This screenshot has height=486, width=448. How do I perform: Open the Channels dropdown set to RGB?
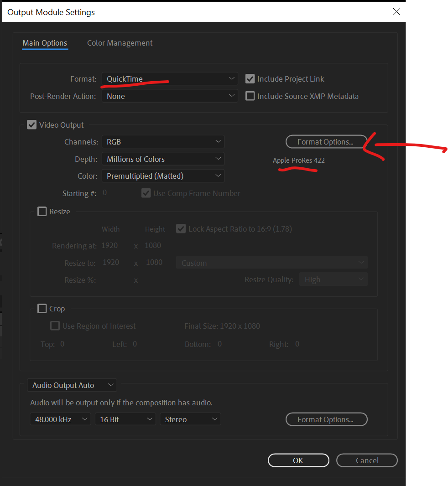(163, 142)
